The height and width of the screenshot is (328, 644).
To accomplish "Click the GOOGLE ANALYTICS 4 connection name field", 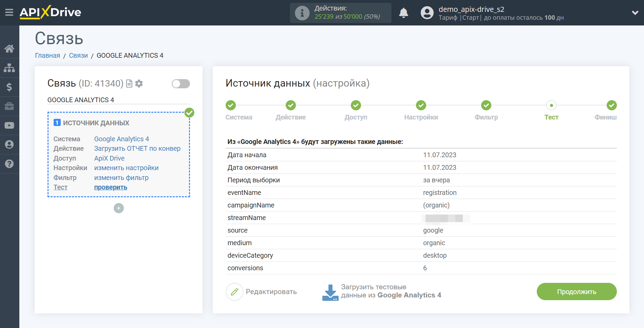I will 118,100.
